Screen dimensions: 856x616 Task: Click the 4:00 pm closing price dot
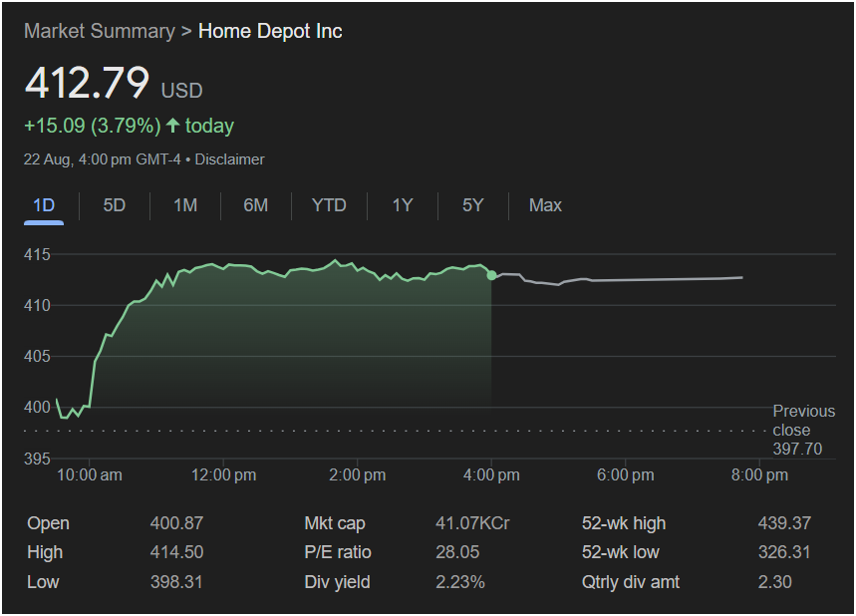coord(491,274)
